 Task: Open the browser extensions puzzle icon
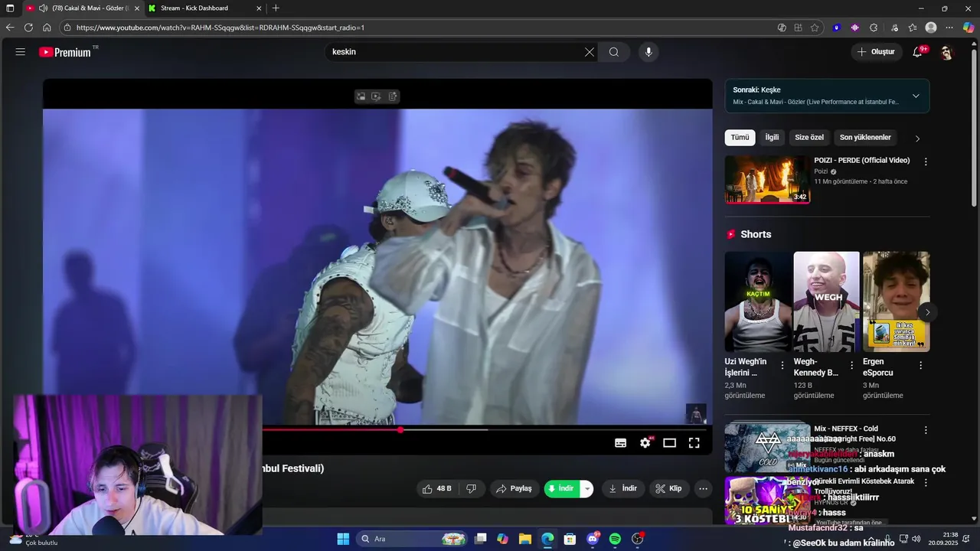tap(874, 28)
